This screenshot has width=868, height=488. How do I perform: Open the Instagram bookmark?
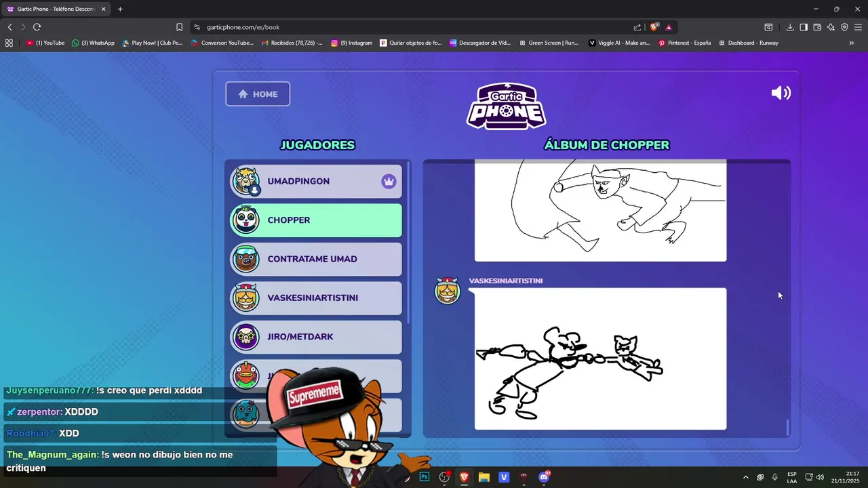[352, 43]
